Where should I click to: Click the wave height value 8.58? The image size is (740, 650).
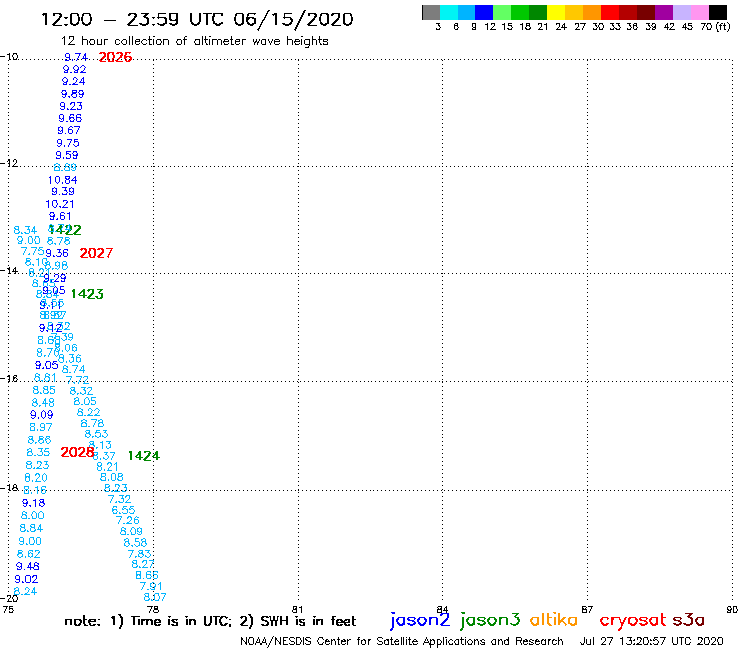135,543
